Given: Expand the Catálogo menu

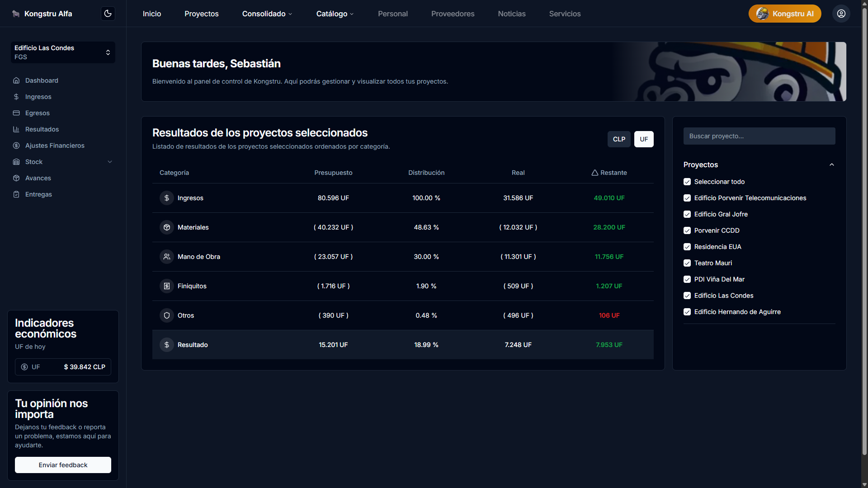Looking at the screenshot, I should 335,14.
